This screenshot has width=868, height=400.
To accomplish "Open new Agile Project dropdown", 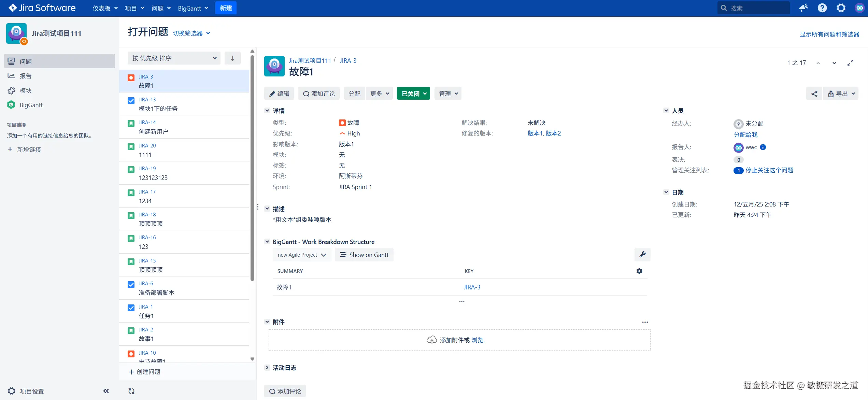I will pos(302,255).
